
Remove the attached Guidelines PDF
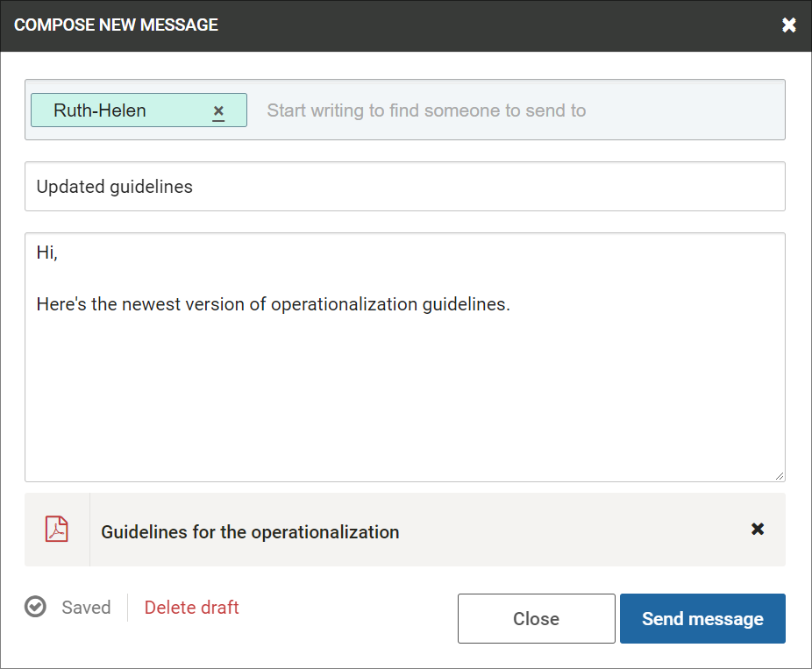[758, 530]
